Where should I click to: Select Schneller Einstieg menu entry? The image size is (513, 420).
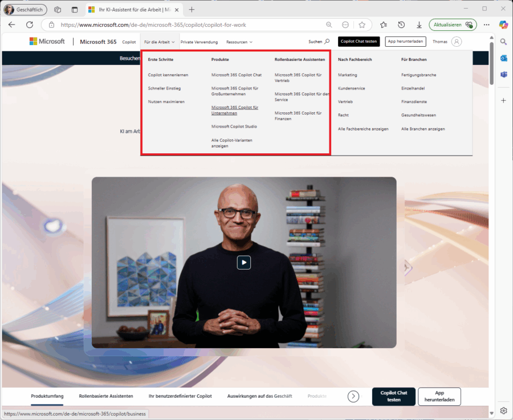coord(164,88)
